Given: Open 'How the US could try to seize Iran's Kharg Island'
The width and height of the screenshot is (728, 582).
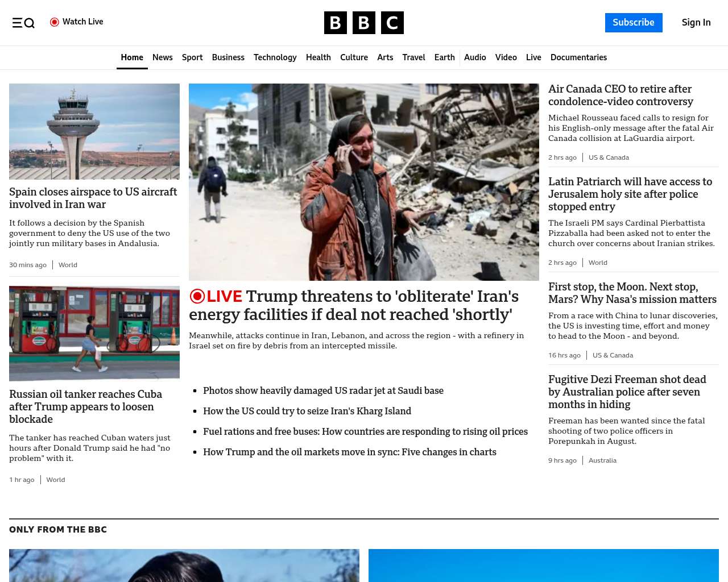Looking at the screenshot, I should click(307, 411).
